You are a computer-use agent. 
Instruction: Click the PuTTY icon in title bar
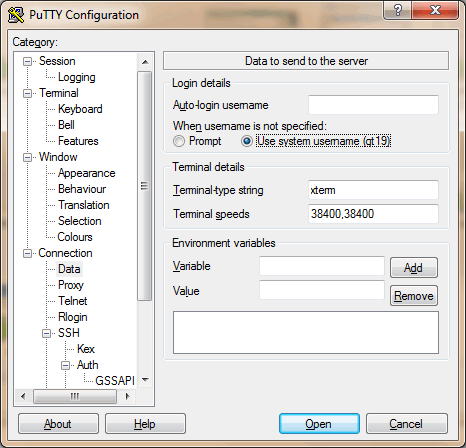click(x=16, y=15)
